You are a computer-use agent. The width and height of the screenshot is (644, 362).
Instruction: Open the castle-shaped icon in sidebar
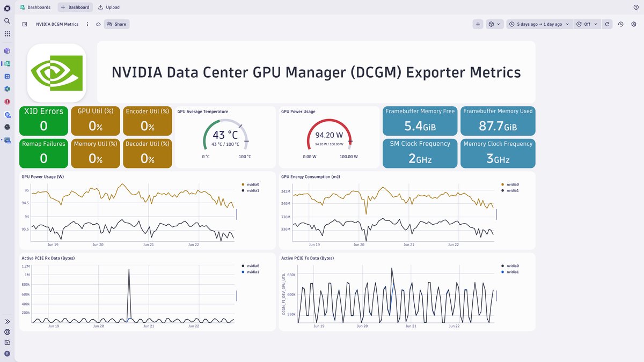pyautogui.click(x=7, y=342)
